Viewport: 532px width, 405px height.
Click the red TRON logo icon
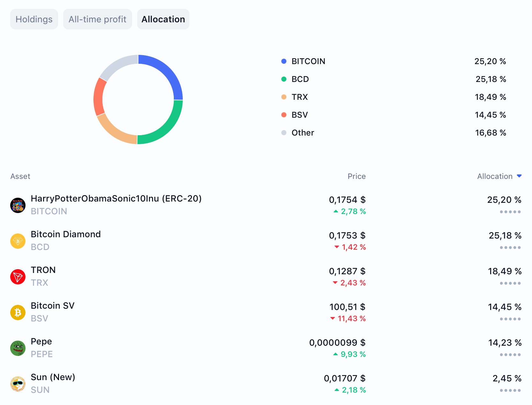[x=18, y=276]
